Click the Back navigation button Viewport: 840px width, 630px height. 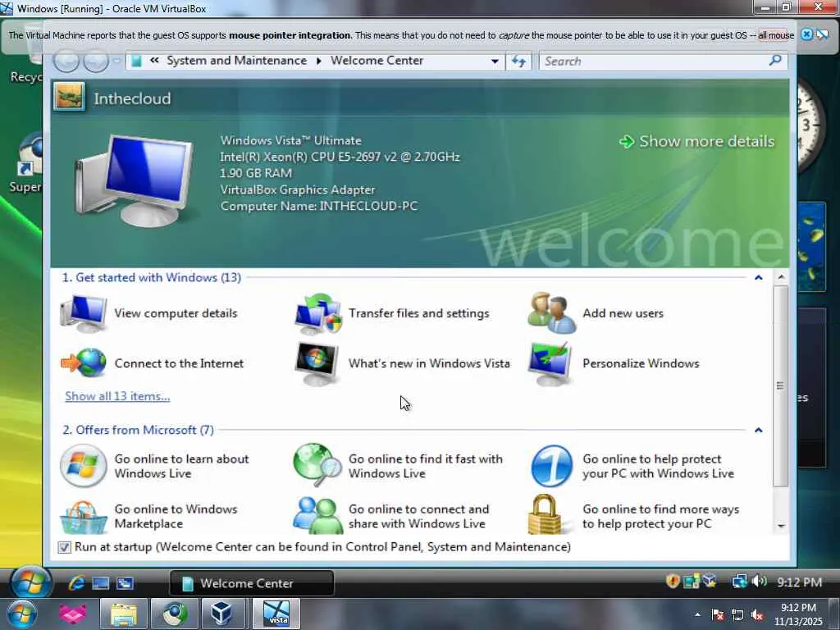[x=66, y=61]
